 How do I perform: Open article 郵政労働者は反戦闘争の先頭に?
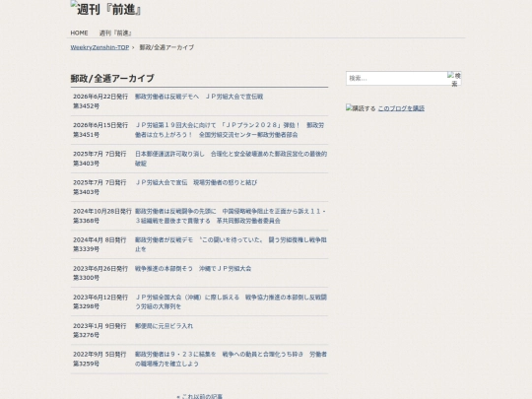(x=230, y=216)
